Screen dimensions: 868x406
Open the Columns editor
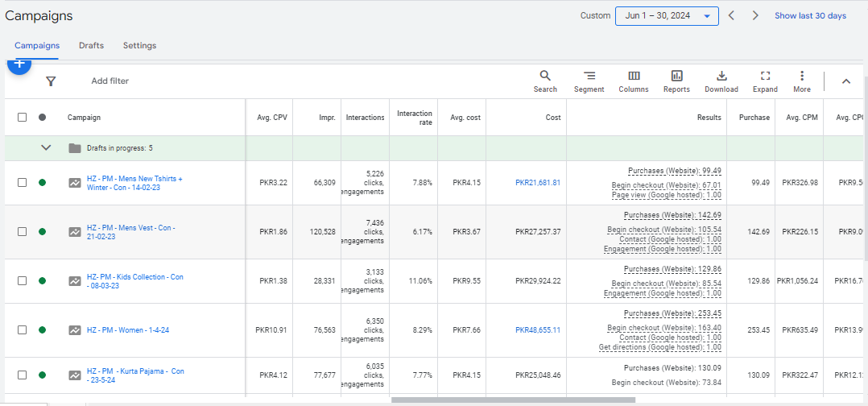coord(634,81)
